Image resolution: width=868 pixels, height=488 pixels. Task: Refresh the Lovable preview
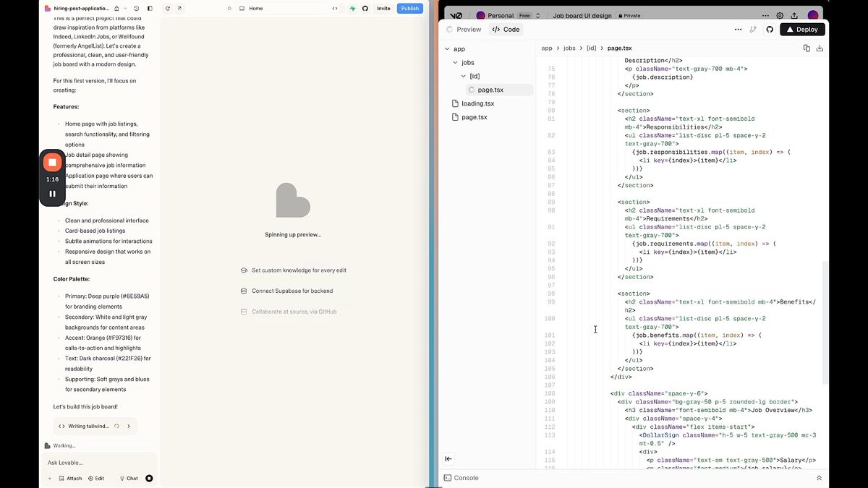point(168,9)
